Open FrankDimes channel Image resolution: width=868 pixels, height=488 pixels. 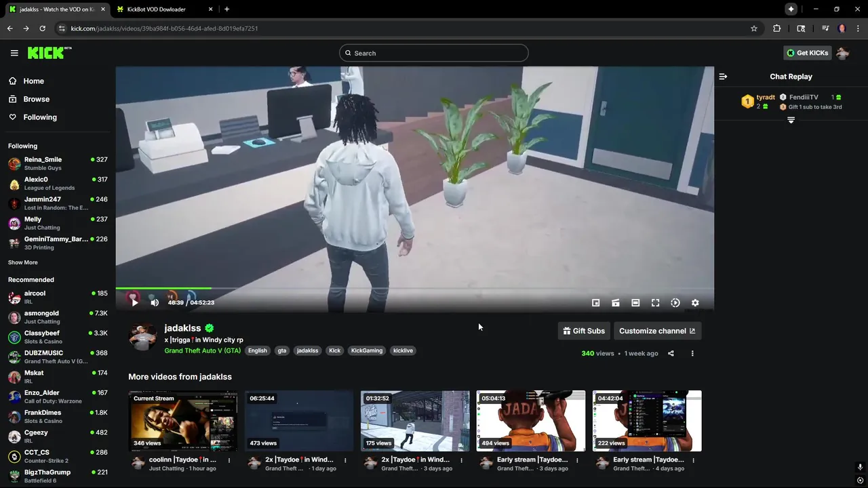click(x=58, y=416)
